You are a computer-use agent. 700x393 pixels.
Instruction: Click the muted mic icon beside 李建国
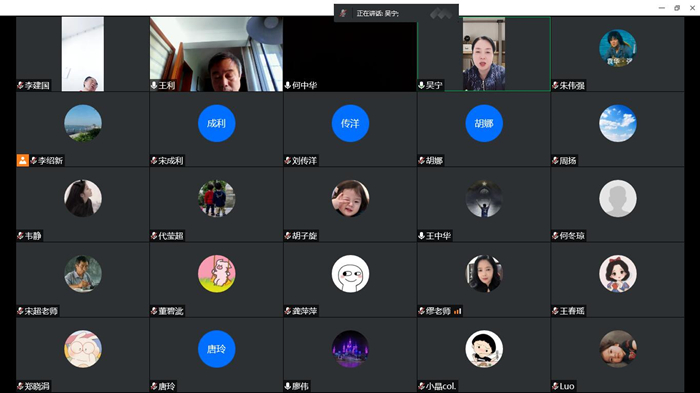pos(20,85)
